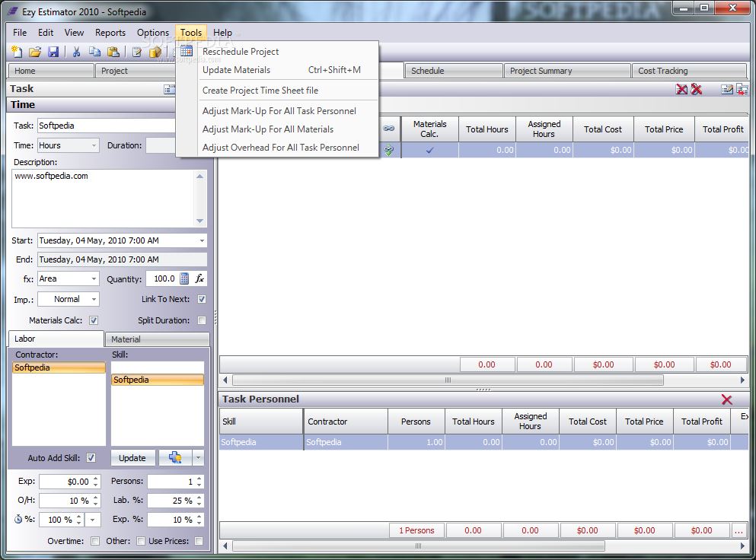Select Softpedia in Skill list
The image size is (756, 560).
pos(158,380)
